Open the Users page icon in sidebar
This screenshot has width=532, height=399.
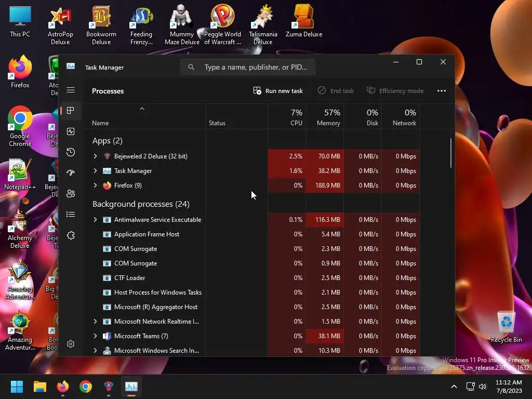(71, 193)
